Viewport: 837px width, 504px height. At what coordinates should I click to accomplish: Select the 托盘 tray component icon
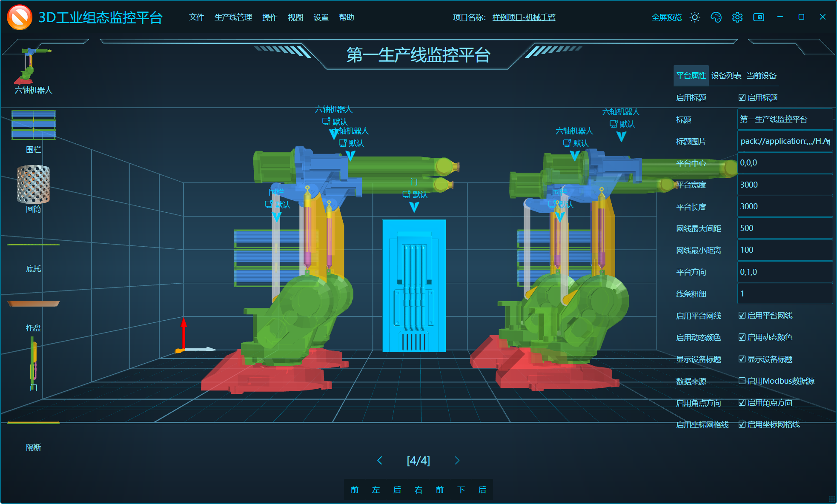pos(33,303)
